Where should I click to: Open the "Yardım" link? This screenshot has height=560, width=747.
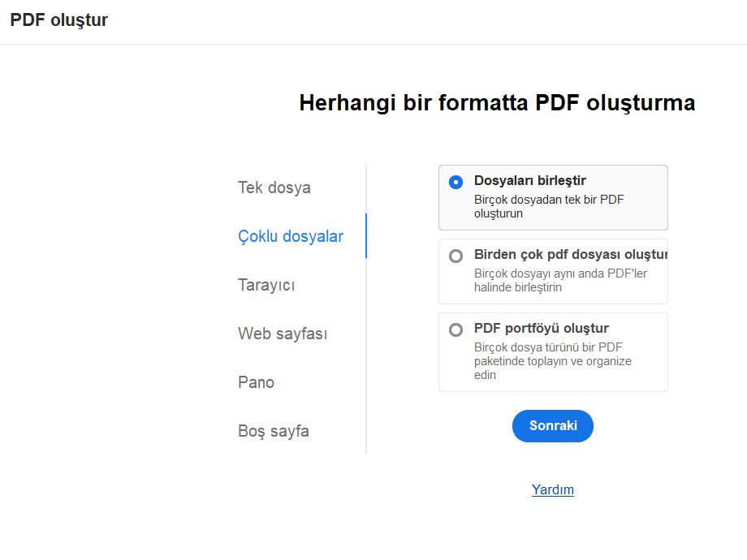553,489
